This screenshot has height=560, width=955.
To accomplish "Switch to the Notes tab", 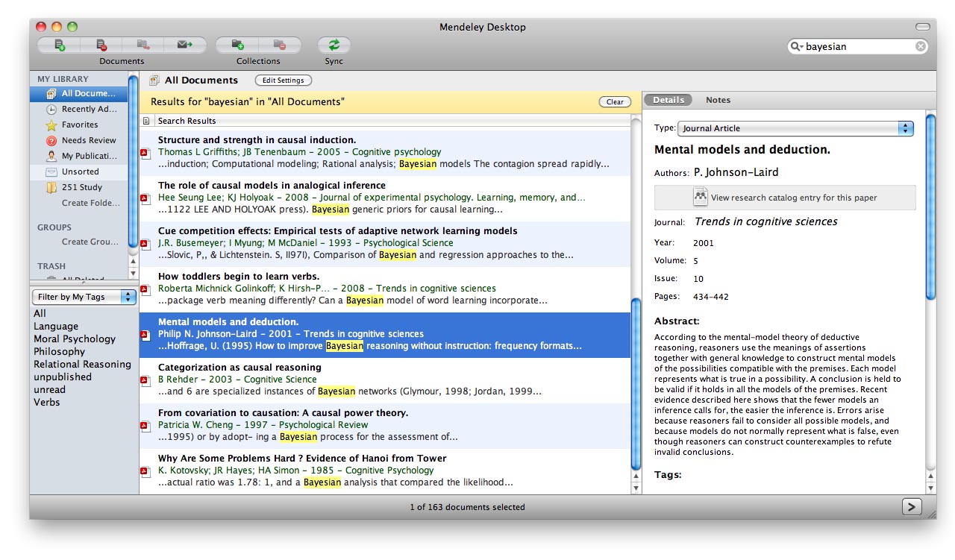I will click(718, 100).
